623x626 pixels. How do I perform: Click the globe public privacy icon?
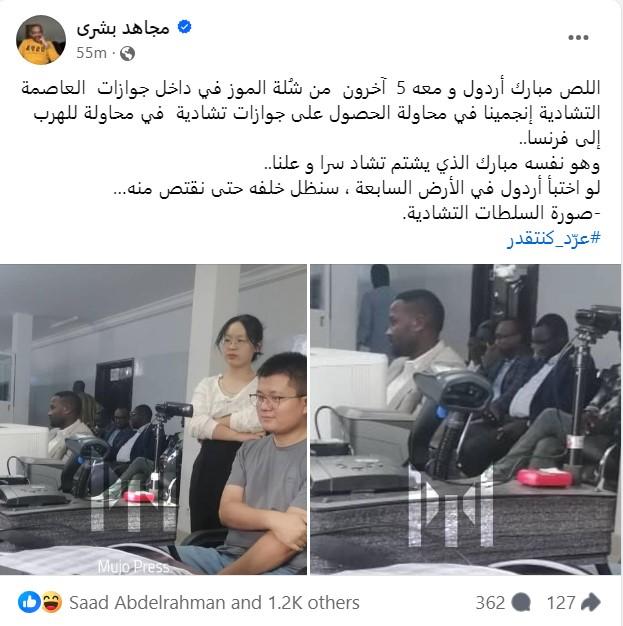(x=127, y=53)
